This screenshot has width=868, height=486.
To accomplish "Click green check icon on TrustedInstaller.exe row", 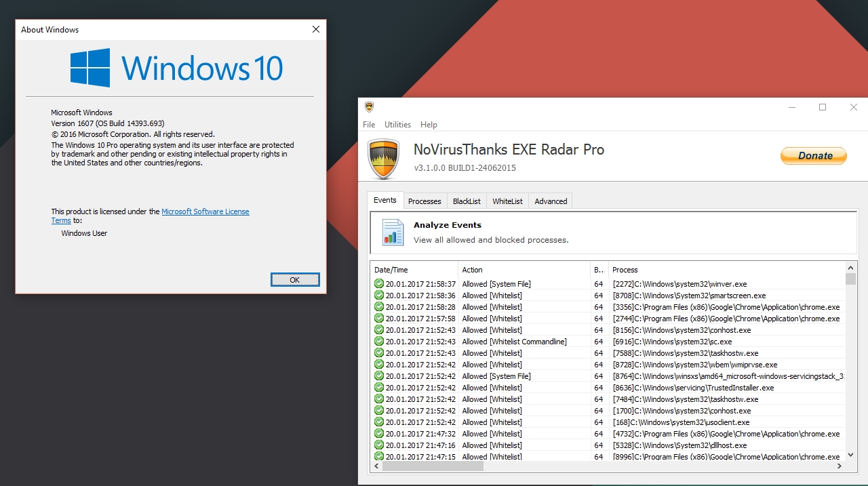I will pyautogui.click(x=379, y=388).
